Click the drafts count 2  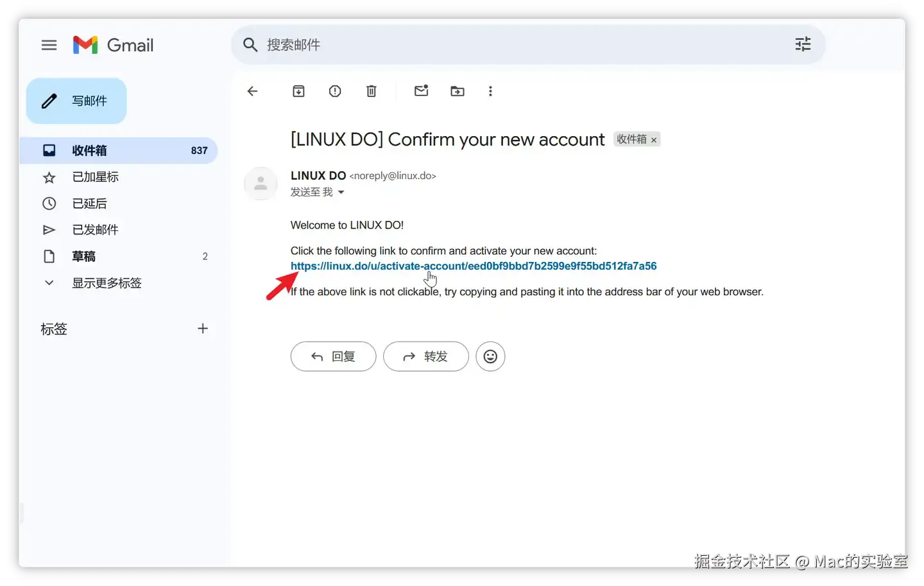coord(205,256)
